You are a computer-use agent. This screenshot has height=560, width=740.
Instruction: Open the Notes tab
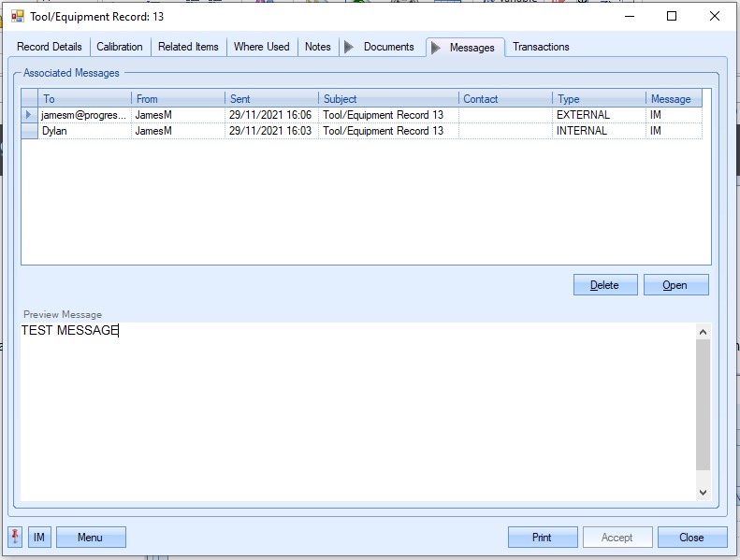317,47
